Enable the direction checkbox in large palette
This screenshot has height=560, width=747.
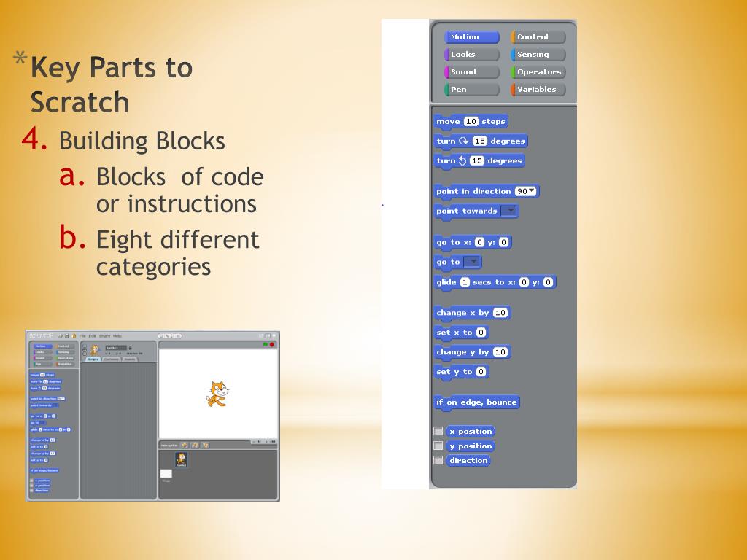pyautogui.click(x=438, y=461)
